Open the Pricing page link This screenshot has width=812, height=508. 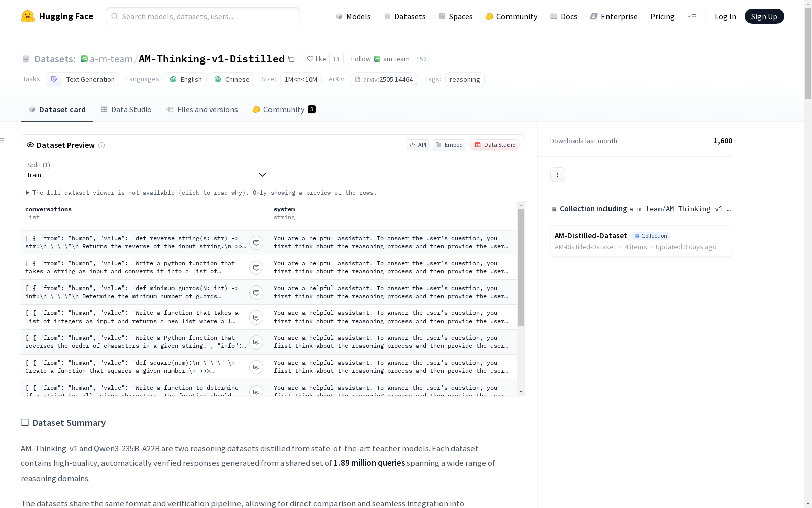pyautogui.click(x=662, y=16)
